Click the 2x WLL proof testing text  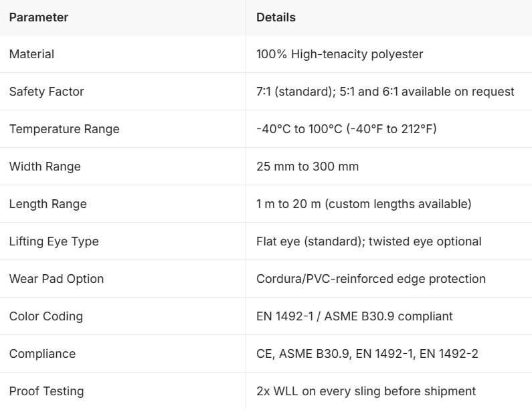(366, 391)
